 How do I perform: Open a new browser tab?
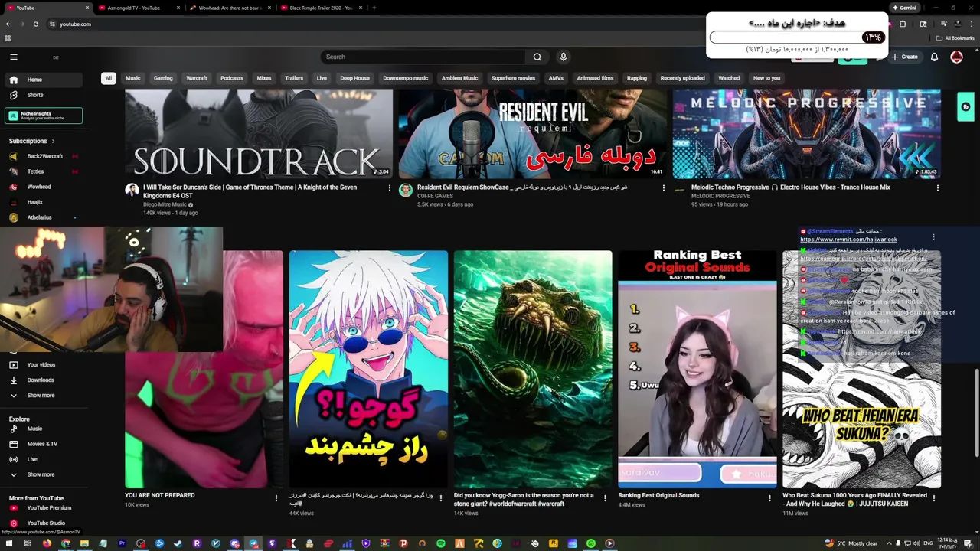click(374, 8)
